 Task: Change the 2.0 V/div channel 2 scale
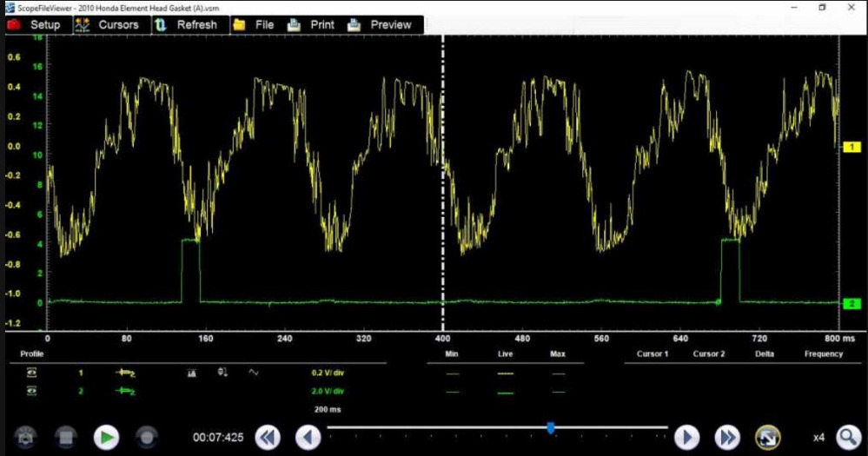pos(326,392)
